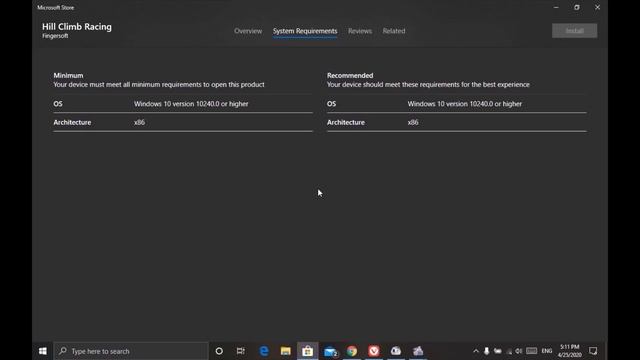Click the x86 value under Recommended
The image size is (640, 360).
point(413,122)
